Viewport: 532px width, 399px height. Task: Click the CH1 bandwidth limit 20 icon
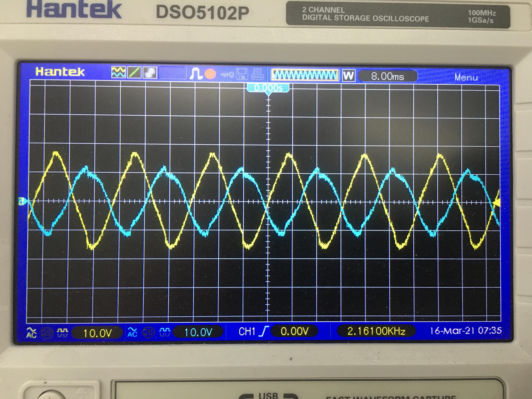tap(47, 333)
